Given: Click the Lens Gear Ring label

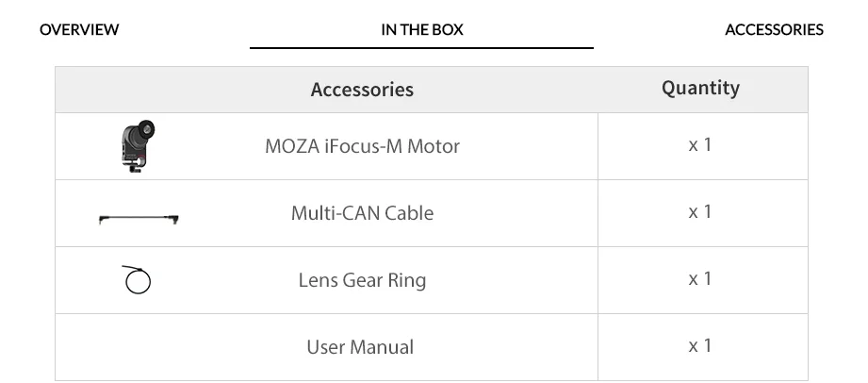Looking at the screenshot, I should click(x=362, y=280).
